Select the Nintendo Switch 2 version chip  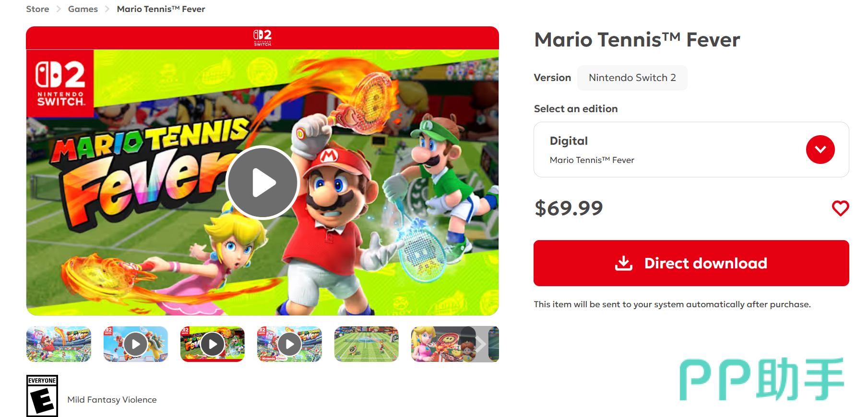click(632, 78)
